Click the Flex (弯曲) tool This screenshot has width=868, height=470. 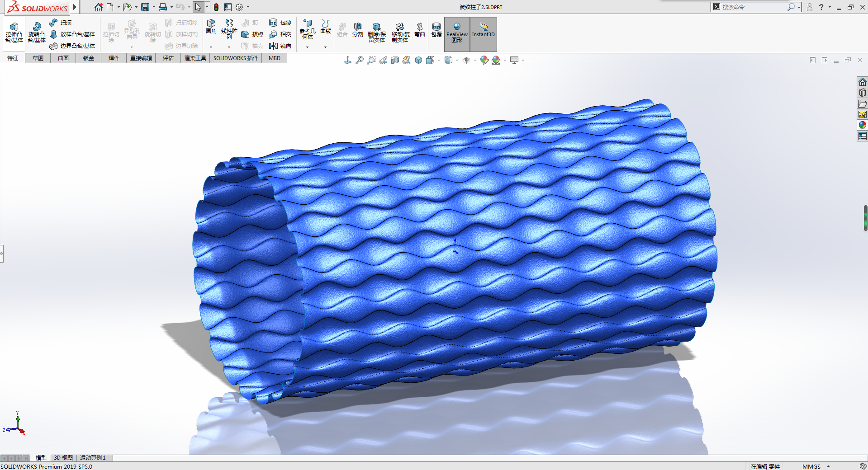tap(420, 30)
